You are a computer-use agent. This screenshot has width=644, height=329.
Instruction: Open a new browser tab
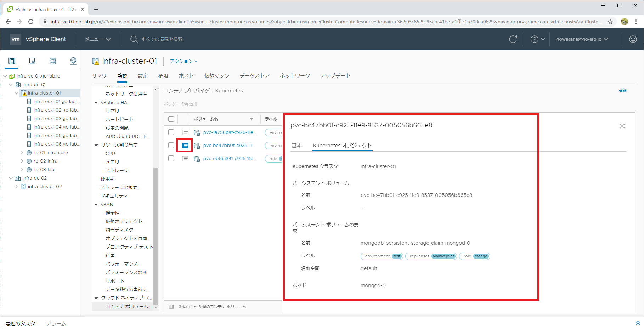pyautogui.click(x=96, y=9)
